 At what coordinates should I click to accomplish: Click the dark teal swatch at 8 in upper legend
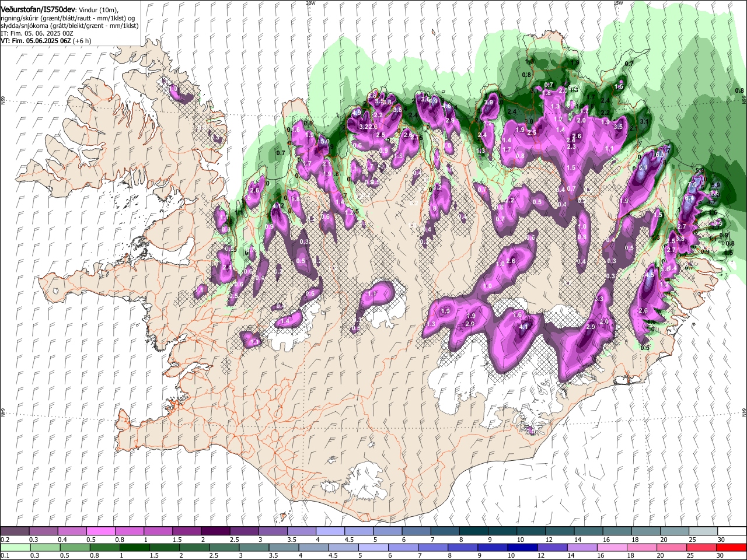[x=473, y=531]
